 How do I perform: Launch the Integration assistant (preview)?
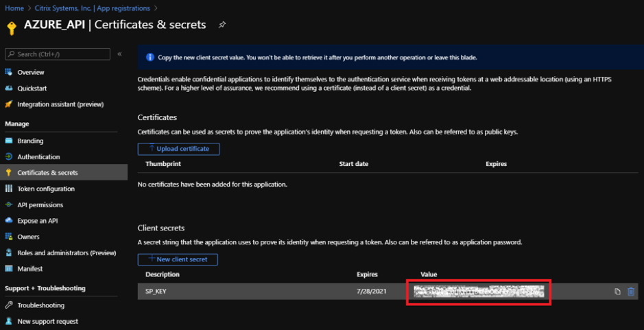pyautogui.click(x=54, y=104)
